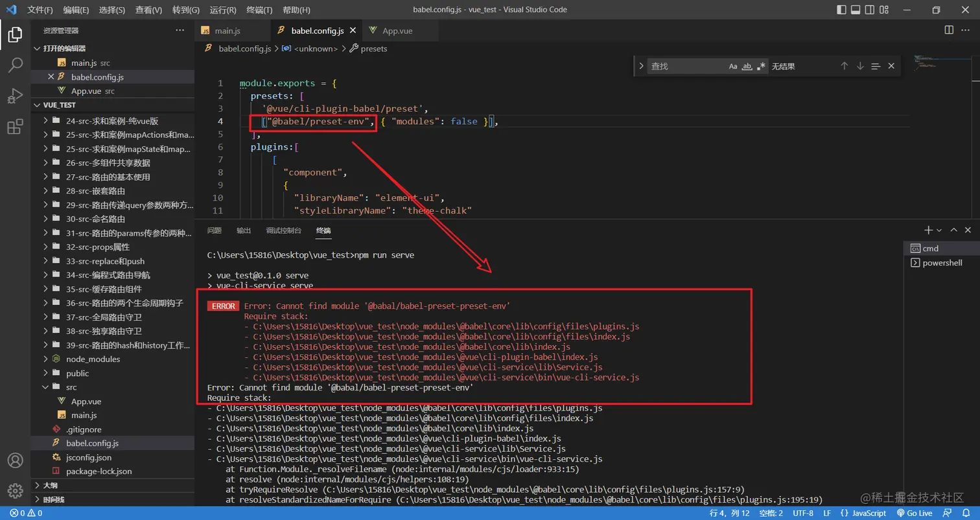Open editor More Actions ellipsis
The width and height of the screenshot is (980, 520).
tap(967, 30)
